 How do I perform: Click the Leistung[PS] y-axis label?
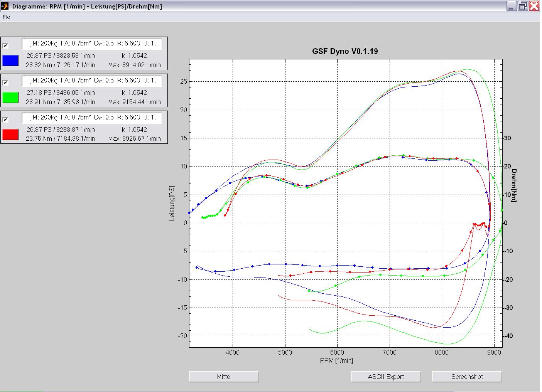[172, 204]
